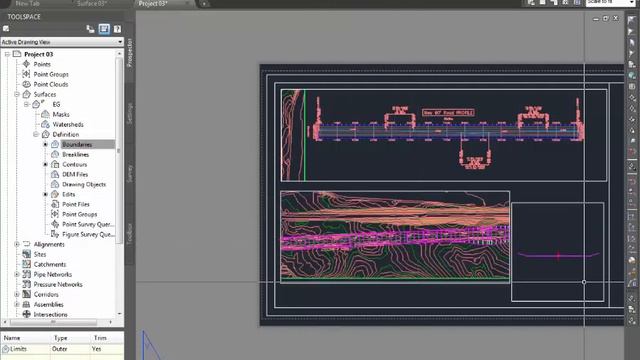640x360 pixels.
Task: Click the tree horizontal scrollbar thumb
Action: pos(53,322)
